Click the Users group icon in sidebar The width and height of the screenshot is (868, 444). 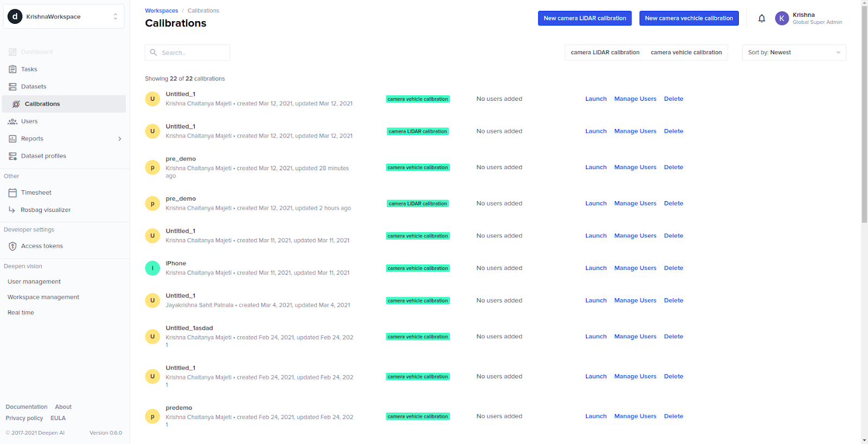point(12,121)
